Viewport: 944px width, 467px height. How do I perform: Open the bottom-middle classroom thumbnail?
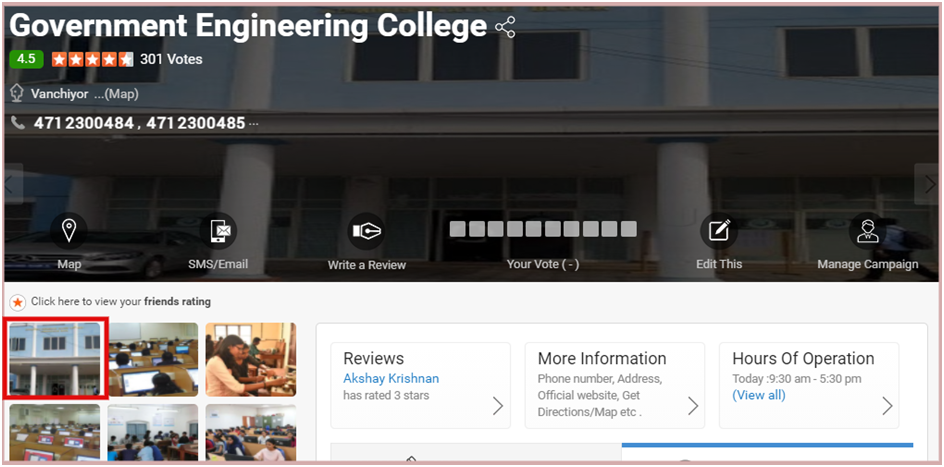point(153,433)
